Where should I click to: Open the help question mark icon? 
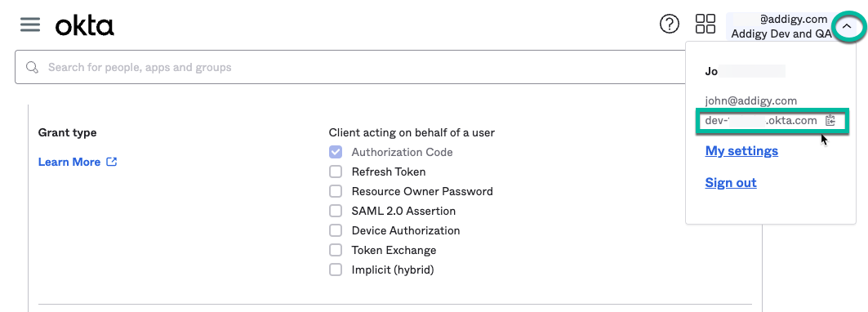click(670, 24)
